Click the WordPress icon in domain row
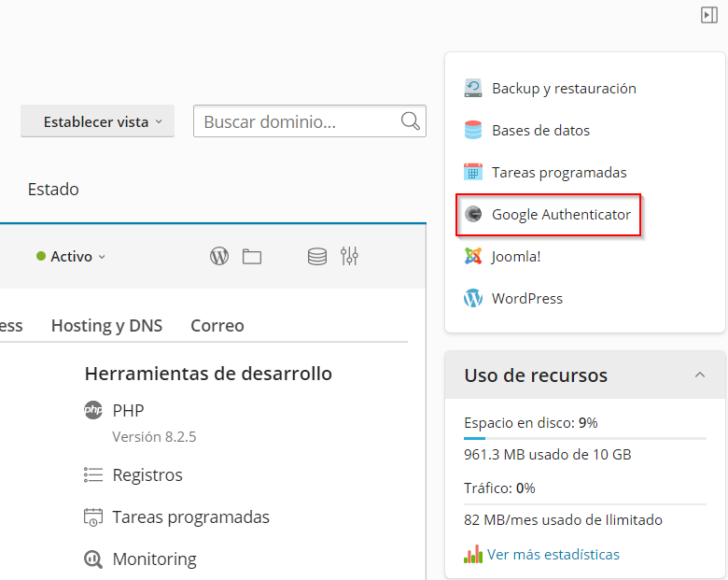Image resolution: width=728 pixels, height=580 pixels. [219, 256]
